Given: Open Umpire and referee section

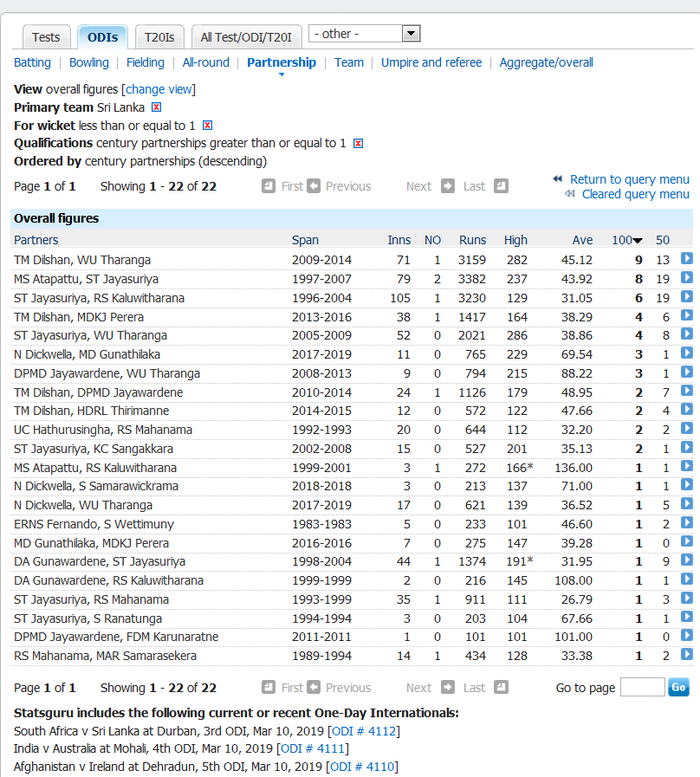Looking at the screenshot, I should click(431, 62).
